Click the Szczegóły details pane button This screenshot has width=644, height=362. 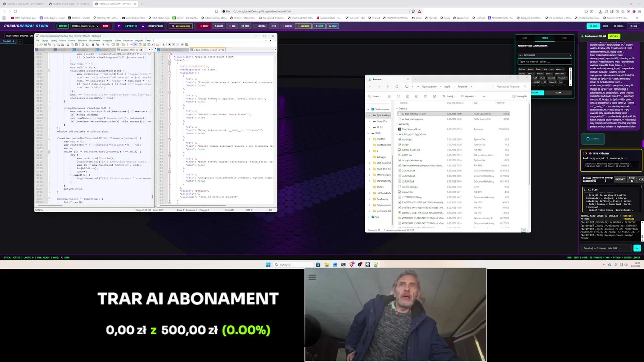click(x=520, y=96)
